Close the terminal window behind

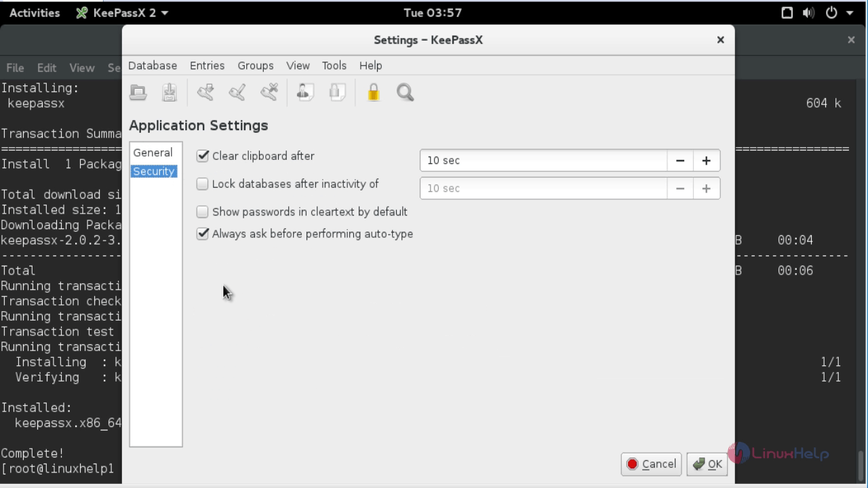tap(851, 40)
